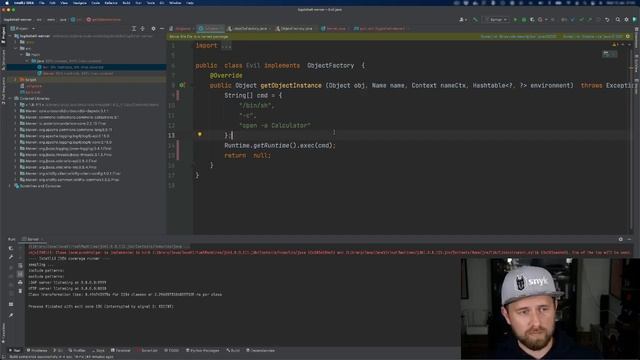Image resolution: width=640 pixels, height=360 pixels.
Task: Expand the Scratches and Consoles node
Action: 11,186
